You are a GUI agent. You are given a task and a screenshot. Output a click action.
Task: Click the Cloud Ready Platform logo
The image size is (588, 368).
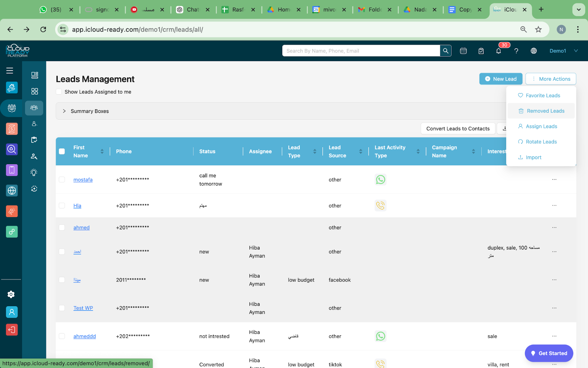(x=18, y=50)
